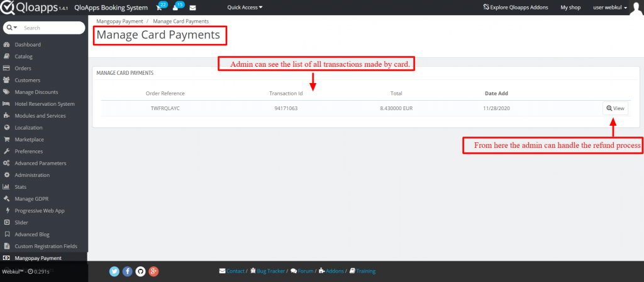Click the Advanced Parameters gears icon
The image size is (644, 282).
6,163
